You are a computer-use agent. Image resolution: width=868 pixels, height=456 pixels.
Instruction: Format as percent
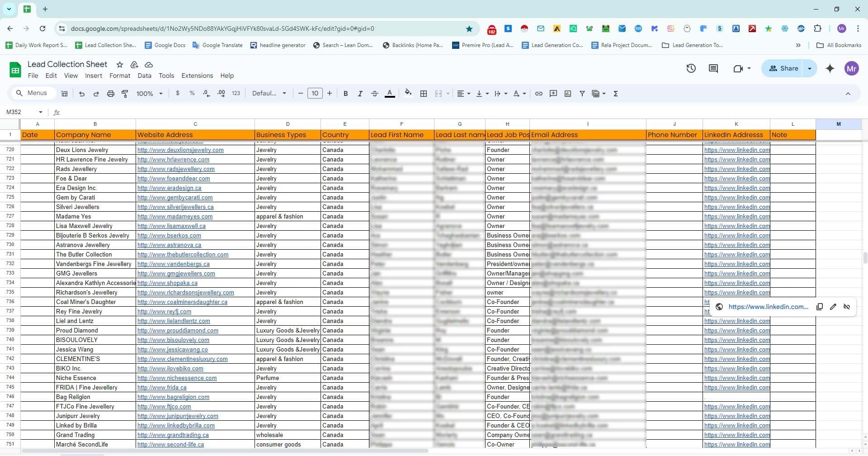tap(192, 93)
